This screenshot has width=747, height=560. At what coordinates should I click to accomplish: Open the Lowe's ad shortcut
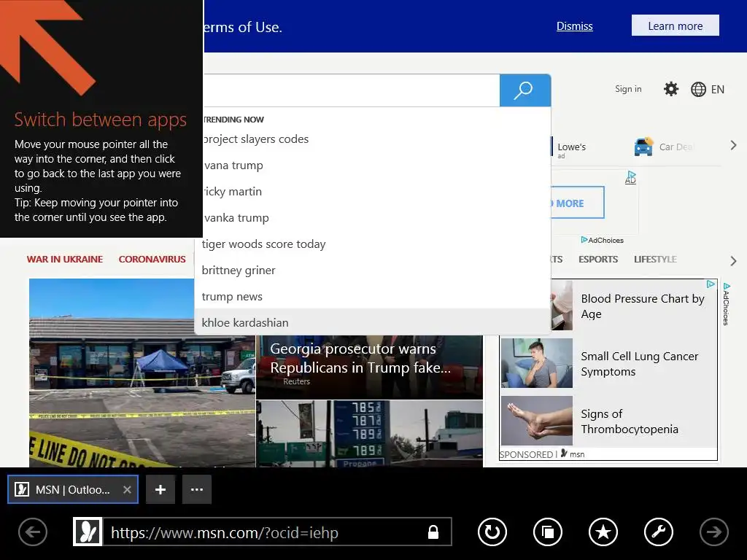pyautogui.click(x=570, y=147)
